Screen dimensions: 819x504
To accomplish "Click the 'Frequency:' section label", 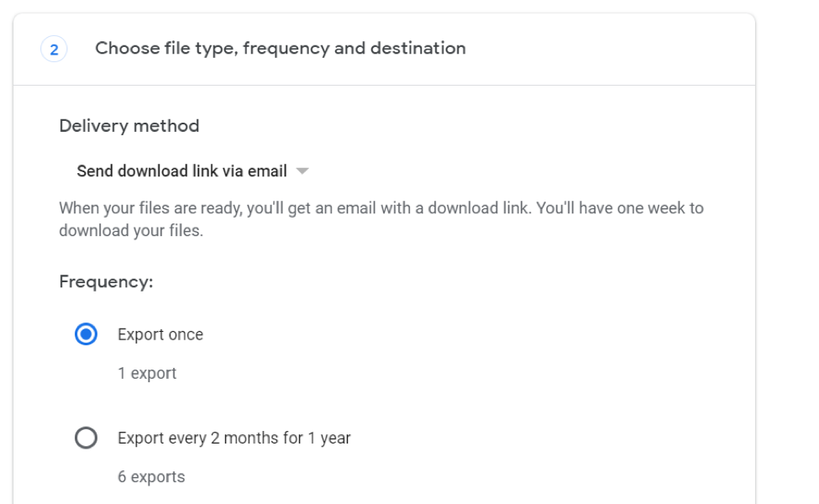I will point(106,282).
